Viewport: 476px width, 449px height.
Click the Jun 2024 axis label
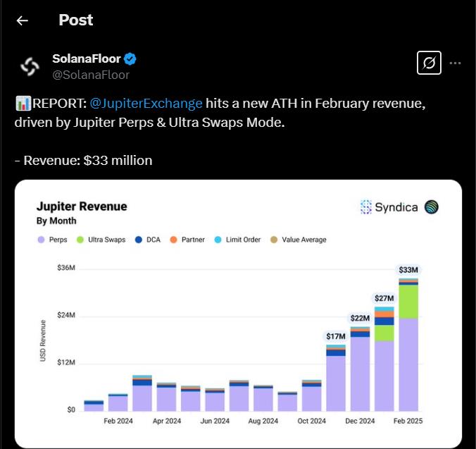tap(215, 421)
